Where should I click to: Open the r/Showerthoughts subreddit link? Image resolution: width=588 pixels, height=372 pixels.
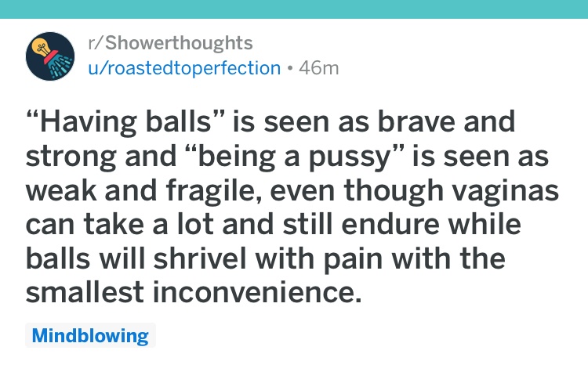[x=170, y=43]
